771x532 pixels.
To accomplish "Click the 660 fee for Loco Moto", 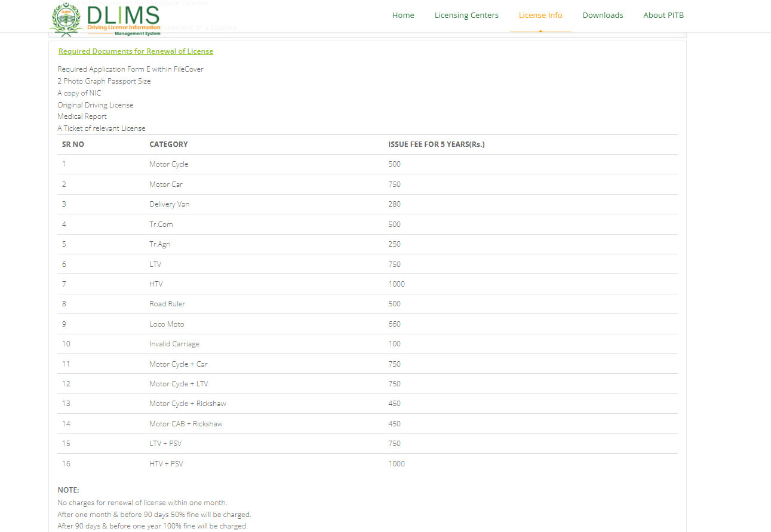I will tap(394, 324).
